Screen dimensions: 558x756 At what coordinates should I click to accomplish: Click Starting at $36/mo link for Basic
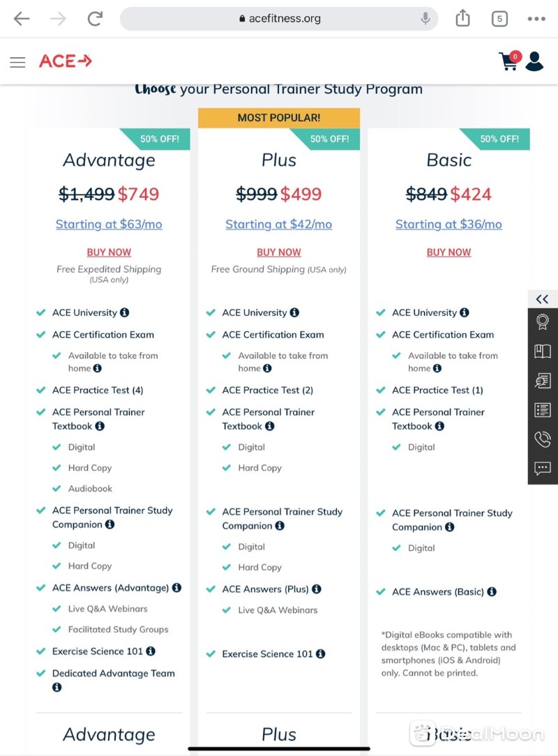(x=448, y=224)
